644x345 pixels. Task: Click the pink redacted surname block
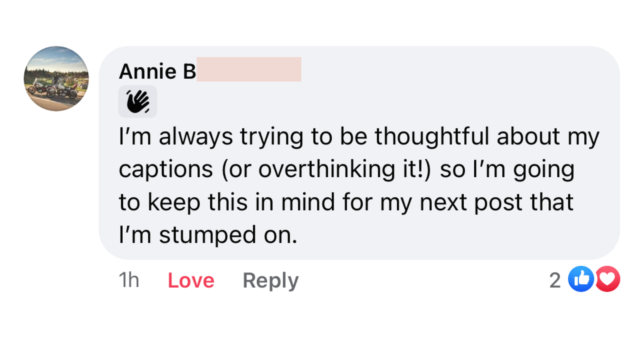249,69
